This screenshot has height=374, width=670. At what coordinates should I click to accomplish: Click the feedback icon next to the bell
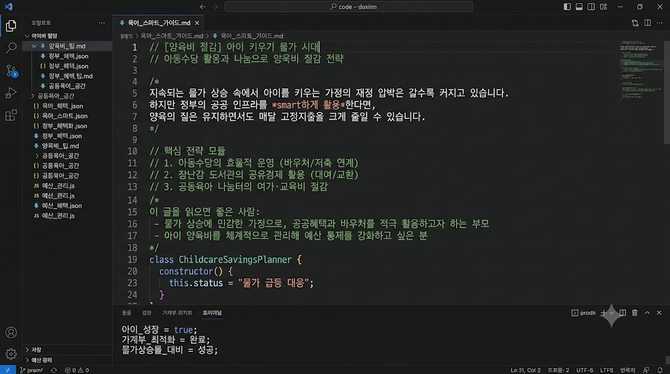click(x=646, y=370)
